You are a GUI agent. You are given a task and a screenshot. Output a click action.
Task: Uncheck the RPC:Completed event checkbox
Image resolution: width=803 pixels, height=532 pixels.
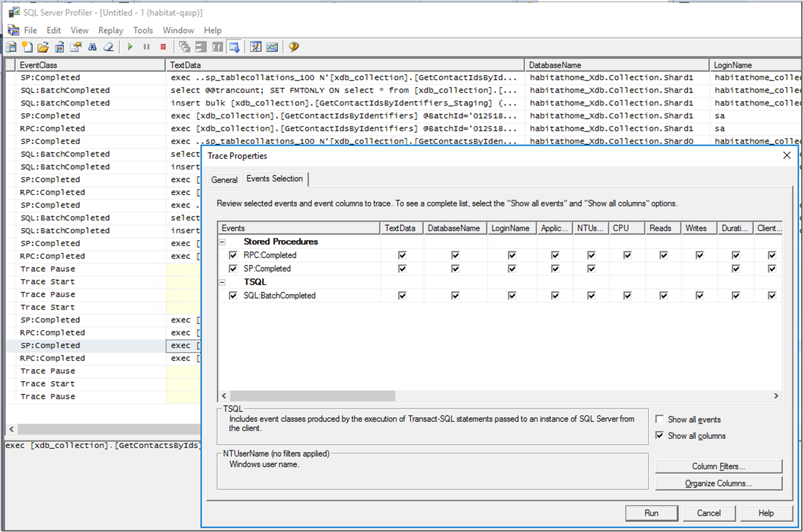click(x=233, y=255)
